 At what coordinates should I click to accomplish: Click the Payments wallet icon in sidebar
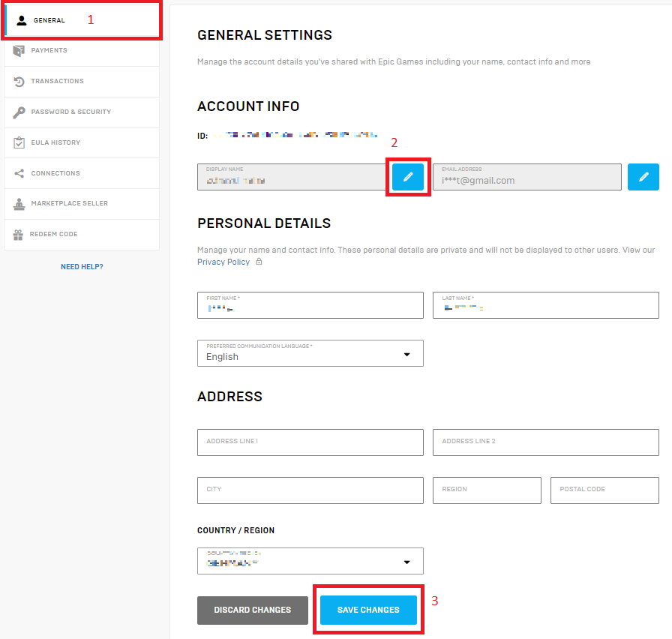pos(19,50)
